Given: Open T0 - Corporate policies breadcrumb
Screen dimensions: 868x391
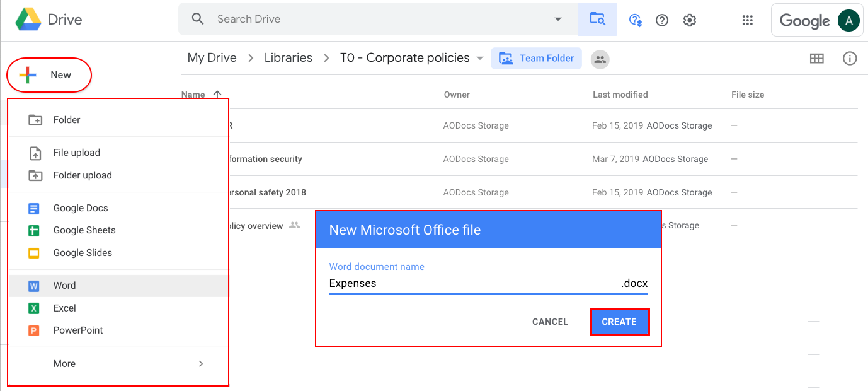Looking at the screenshot, I should (405, 58).
